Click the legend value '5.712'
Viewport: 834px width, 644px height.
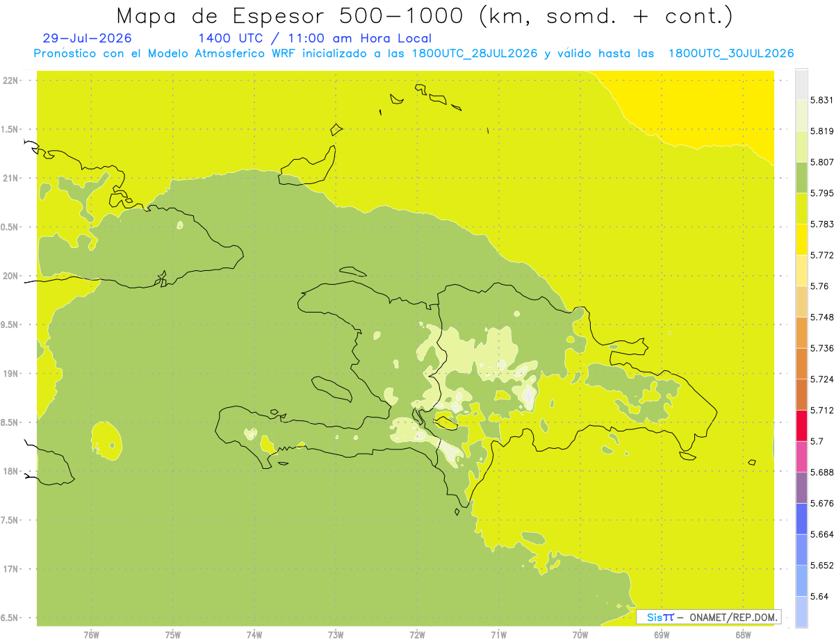[821, 410]
